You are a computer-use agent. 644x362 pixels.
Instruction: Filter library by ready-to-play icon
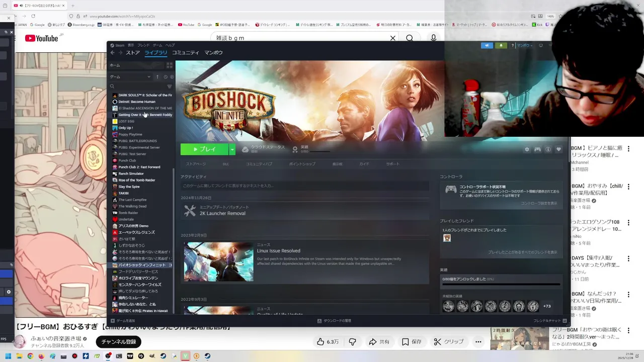pos(172,77)
